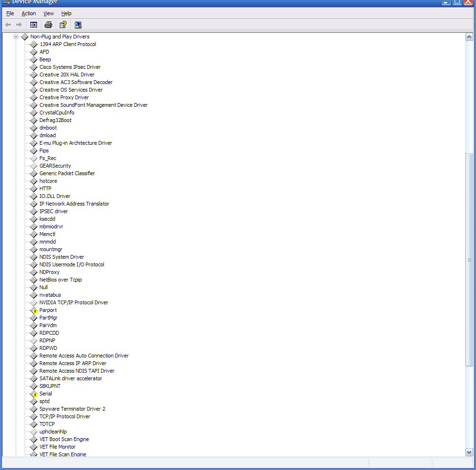
Task: Select TCP/IP Protocol Driver entry
Action: [x=65, y=416]
